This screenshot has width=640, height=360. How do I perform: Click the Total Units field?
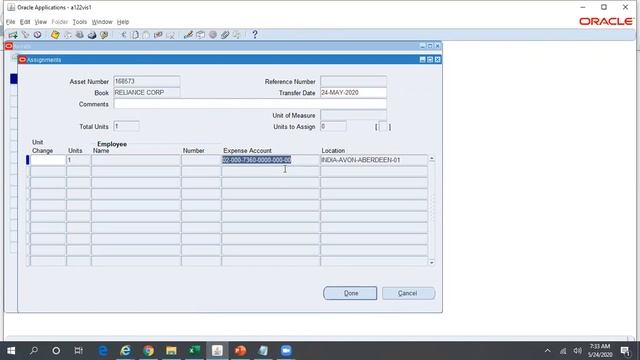coord(127,127)
